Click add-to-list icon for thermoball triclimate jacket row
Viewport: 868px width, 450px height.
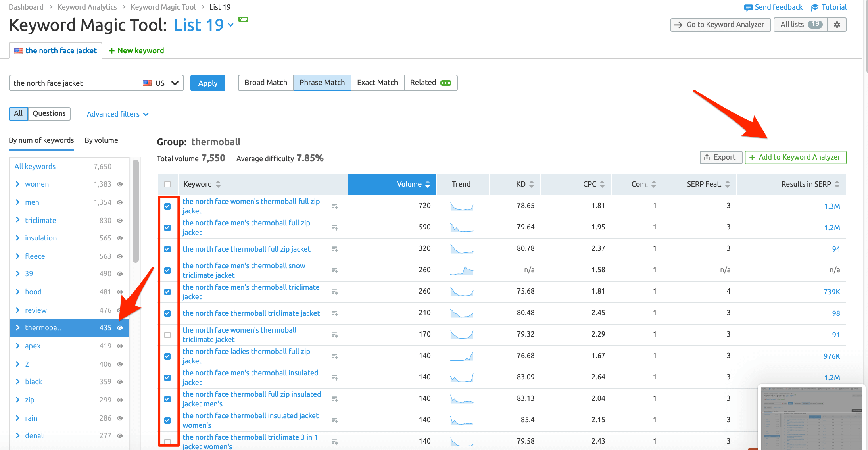335,313
